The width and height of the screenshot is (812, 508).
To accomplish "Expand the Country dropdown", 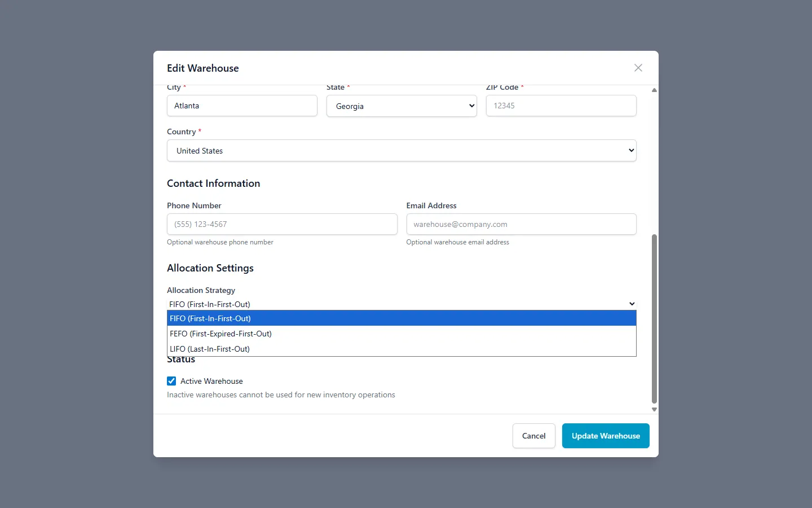I will 401,150.
